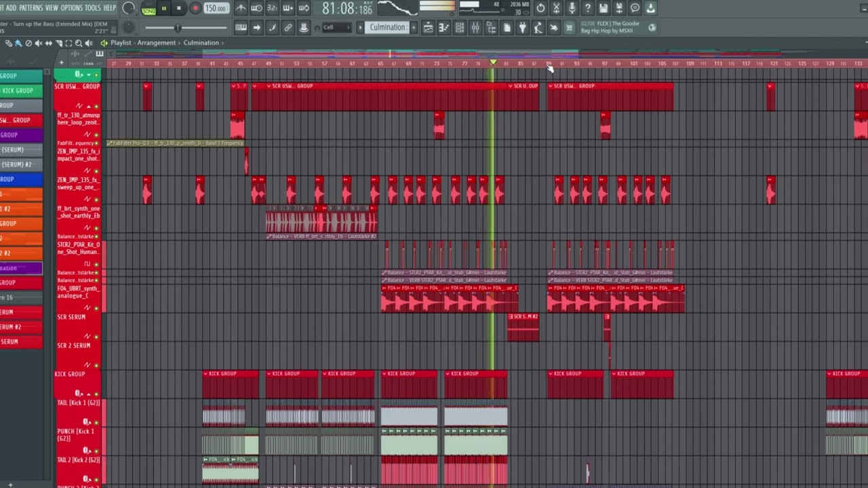Open the OPTIONS menu
Image resolution: width=868 pixels, height=488 pixels.
[71, 7]
